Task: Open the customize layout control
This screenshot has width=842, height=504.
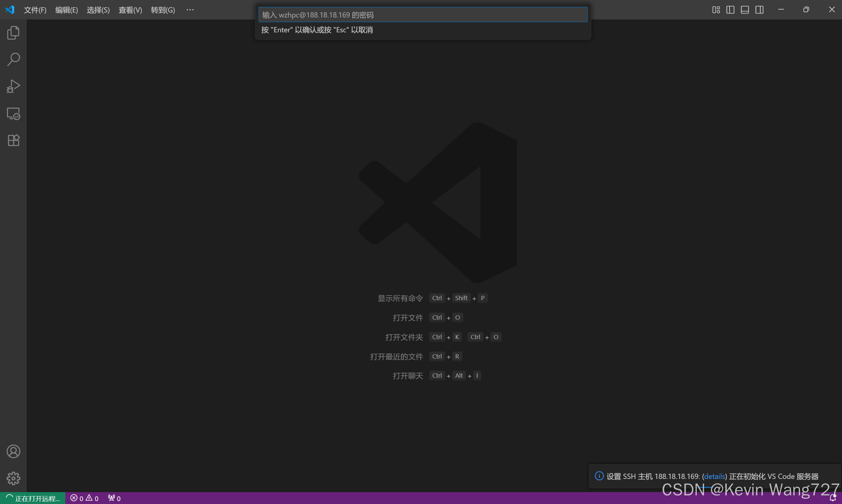Action: [716, 10]
